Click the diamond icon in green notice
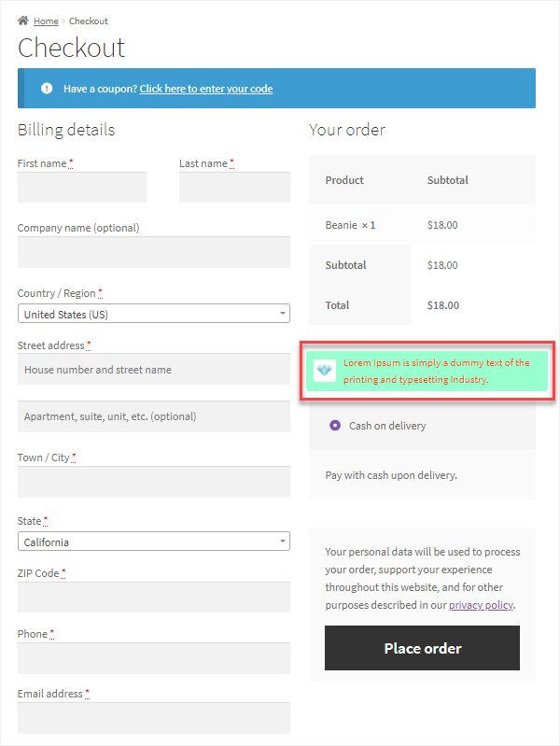The width and height of the screenshot is (560, 746). 325,370
